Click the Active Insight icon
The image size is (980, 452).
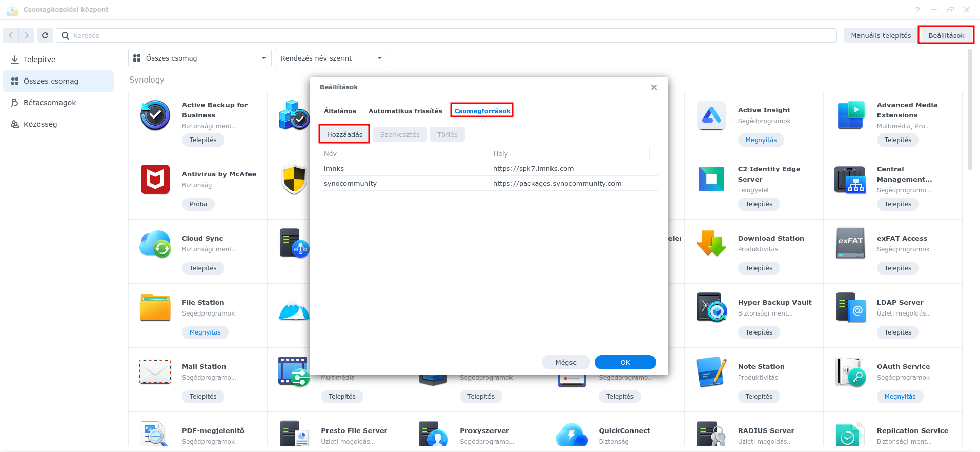[711, 115]
